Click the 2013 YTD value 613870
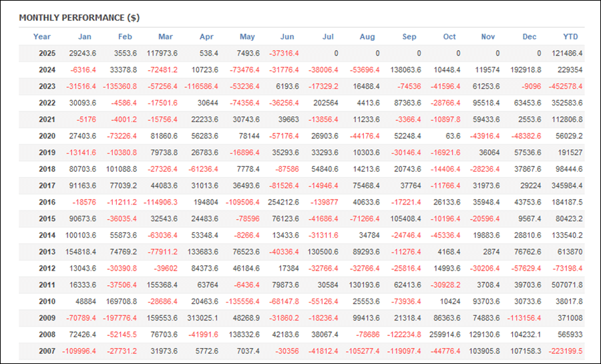This screenshot has height=364, width=601. [570, 252]
